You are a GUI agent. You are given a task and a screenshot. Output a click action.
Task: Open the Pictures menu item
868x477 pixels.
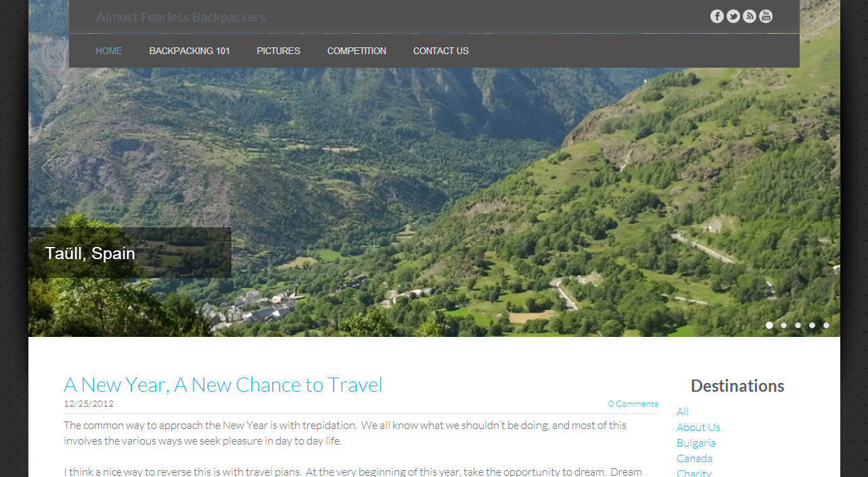[x=279, y=51]
